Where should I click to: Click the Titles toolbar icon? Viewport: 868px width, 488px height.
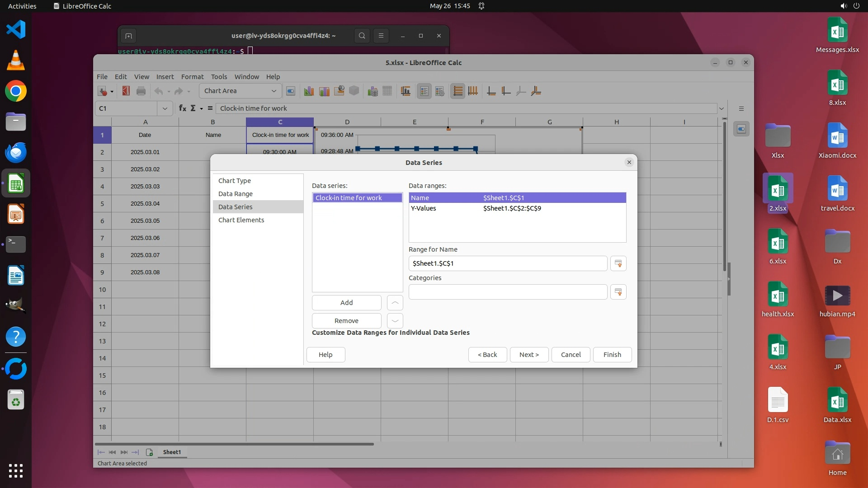[x=406, y=91]
